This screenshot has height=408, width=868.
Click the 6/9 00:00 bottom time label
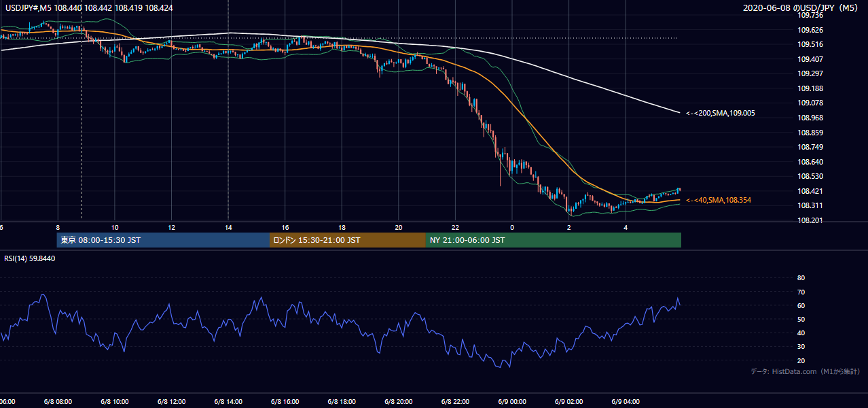click(x=512, y=401)
